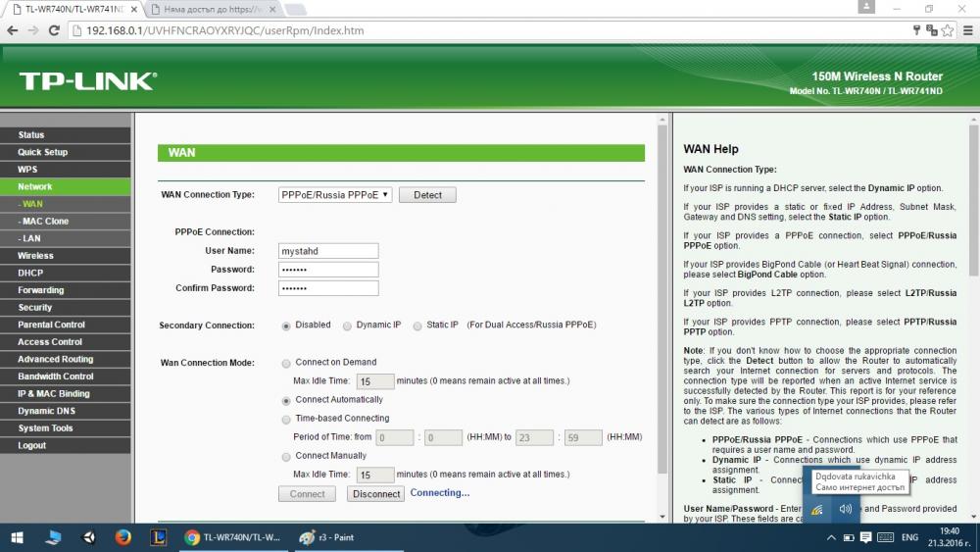Click the main WAN panel scrollbar
This screenshot has height=552, width=980.
click(662, 299)
